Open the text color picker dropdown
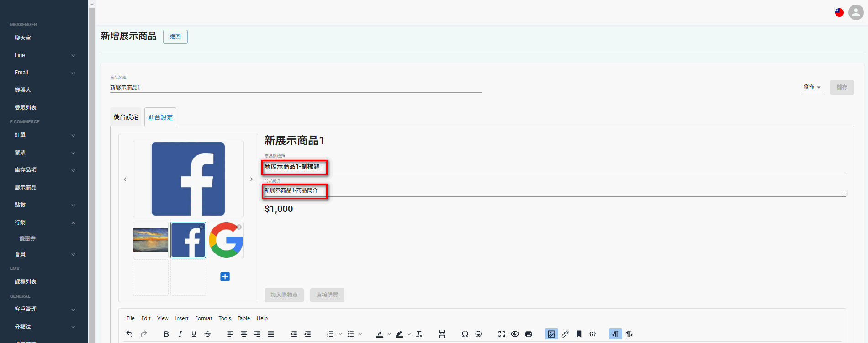The width and height of the screenshot is (868, 343). pos(389,334)
